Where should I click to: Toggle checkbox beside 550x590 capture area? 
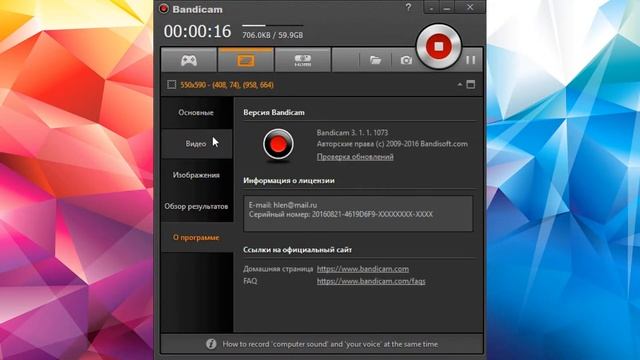coord(171,84)
